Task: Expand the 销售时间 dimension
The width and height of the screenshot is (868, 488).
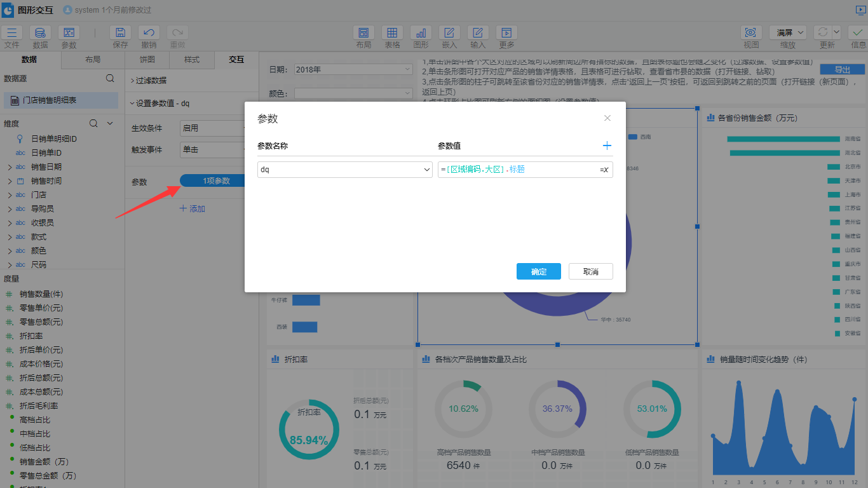Action: [10, 181]
